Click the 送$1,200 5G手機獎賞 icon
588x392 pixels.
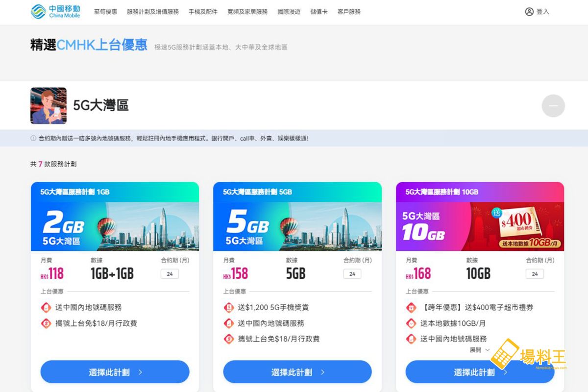pos(229,308)
